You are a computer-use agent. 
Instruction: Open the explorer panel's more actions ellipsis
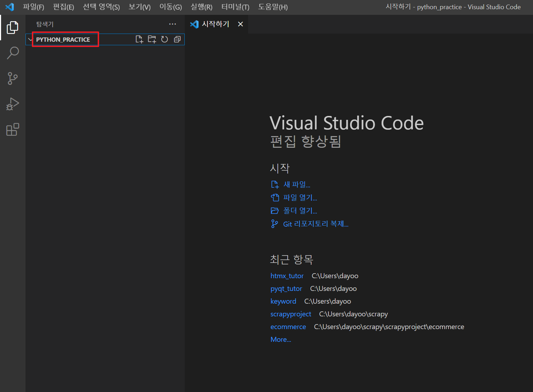coord(172,24)
